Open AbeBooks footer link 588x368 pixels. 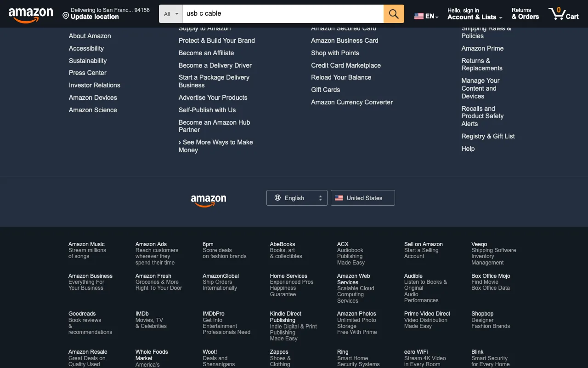(286, 250)
